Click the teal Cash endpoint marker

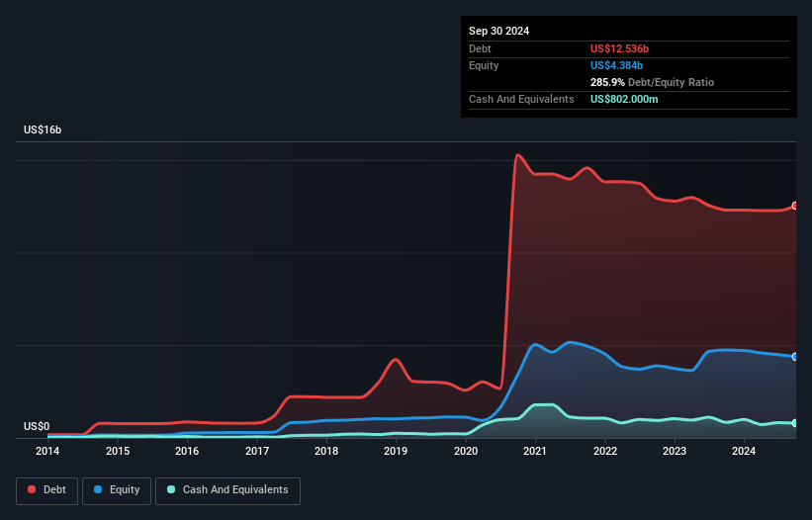(795, 423)
